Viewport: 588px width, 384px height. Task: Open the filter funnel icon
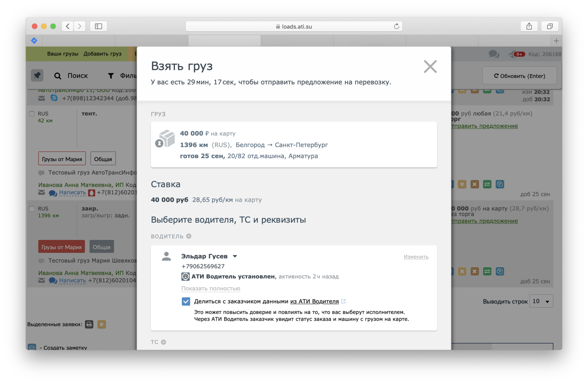click(111, 76)
